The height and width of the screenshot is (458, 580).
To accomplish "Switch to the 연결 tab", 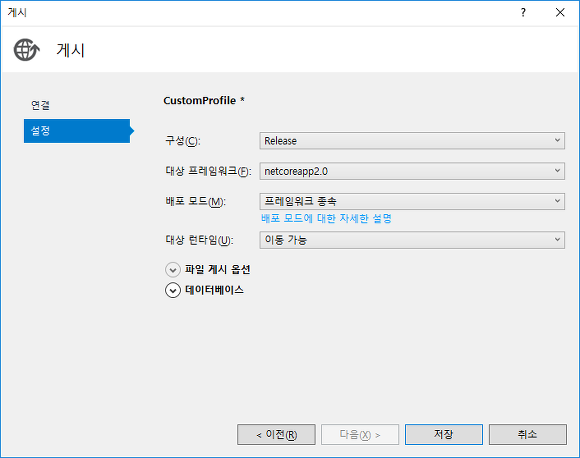I will coord(40,105).
